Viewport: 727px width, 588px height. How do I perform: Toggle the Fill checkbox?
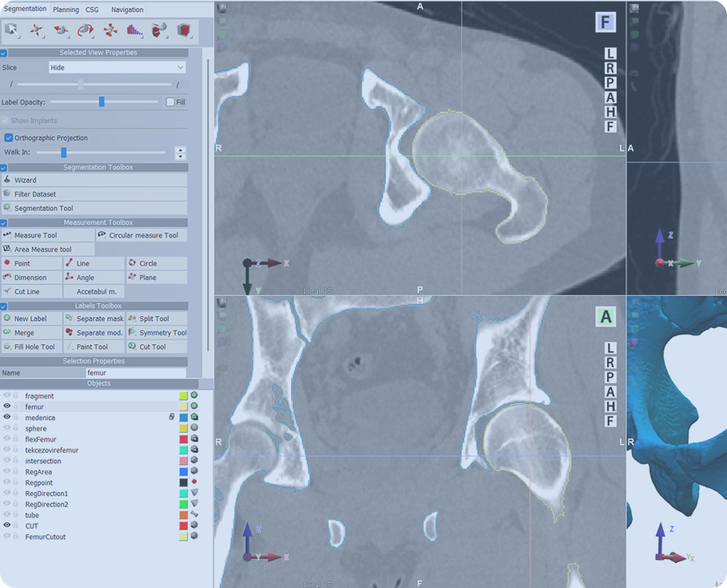click(170, 102)
